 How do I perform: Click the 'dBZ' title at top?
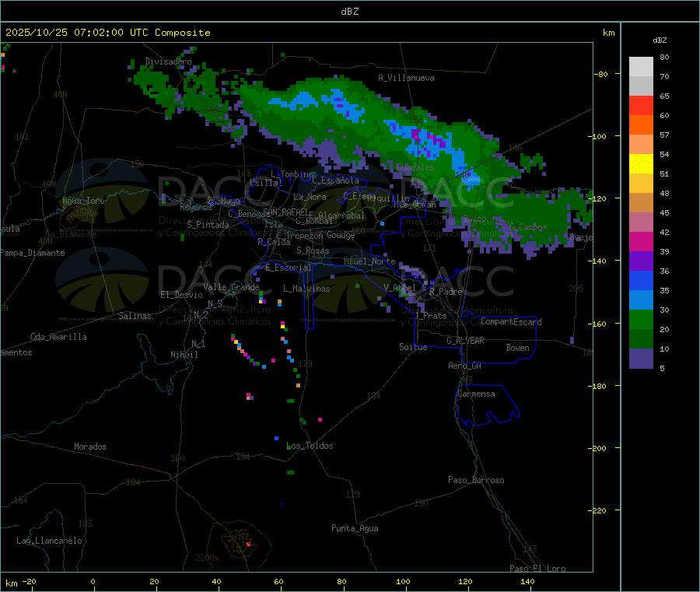349,12
